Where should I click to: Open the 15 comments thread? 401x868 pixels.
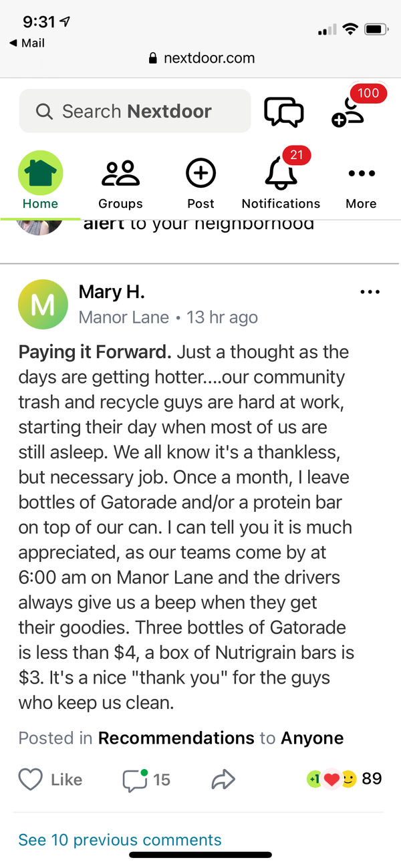tap(144, 779)
